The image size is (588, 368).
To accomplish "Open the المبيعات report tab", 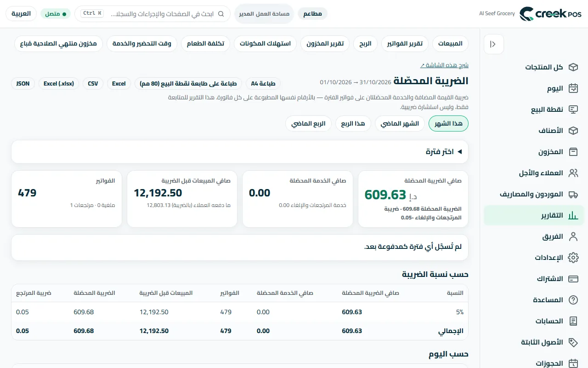I will [450, 44].
